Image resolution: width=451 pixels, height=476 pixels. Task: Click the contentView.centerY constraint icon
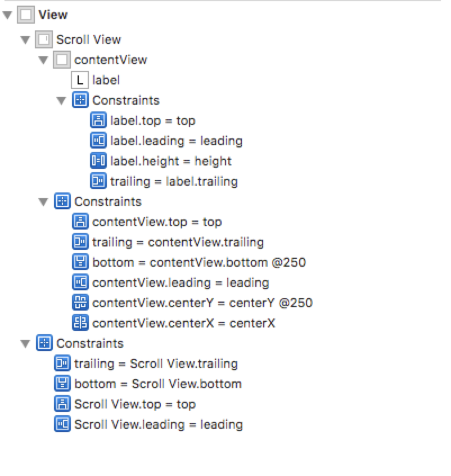coord(80,302)
